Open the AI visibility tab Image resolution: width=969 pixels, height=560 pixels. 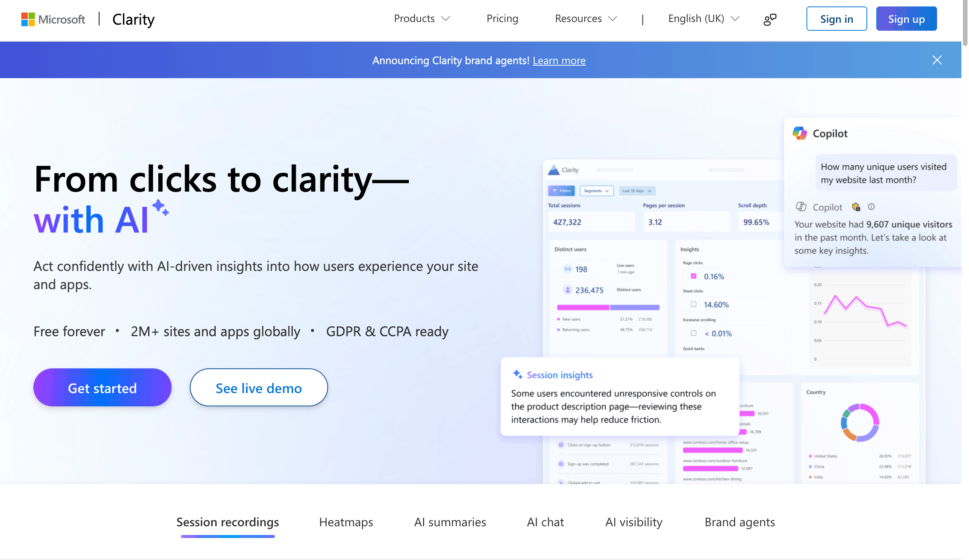tap(634, 522)
